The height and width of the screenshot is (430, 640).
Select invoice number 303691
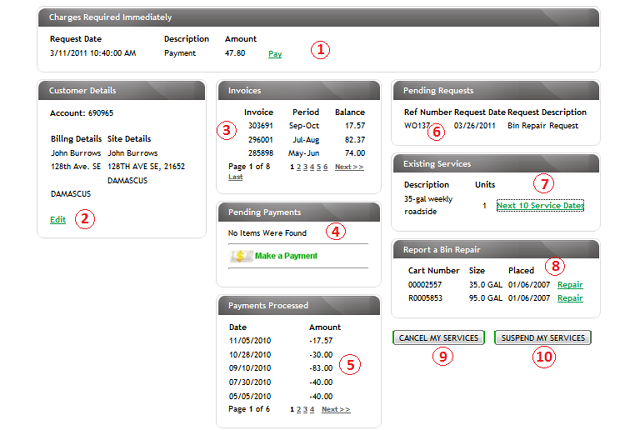pyautogui.click(x=260, y=126)
